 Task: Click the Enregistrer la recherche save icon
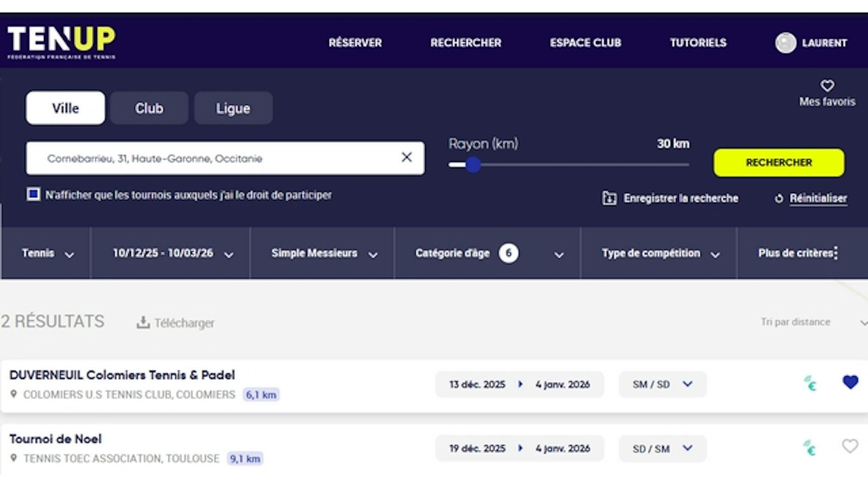pos(609,198)
